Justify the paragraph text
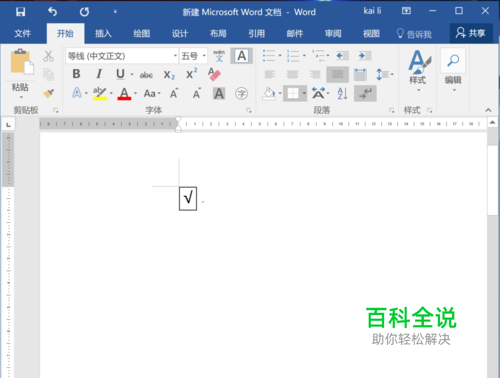The height and width of the screenshot is (378, 500). pyautogui.click(x=338, y=74)
